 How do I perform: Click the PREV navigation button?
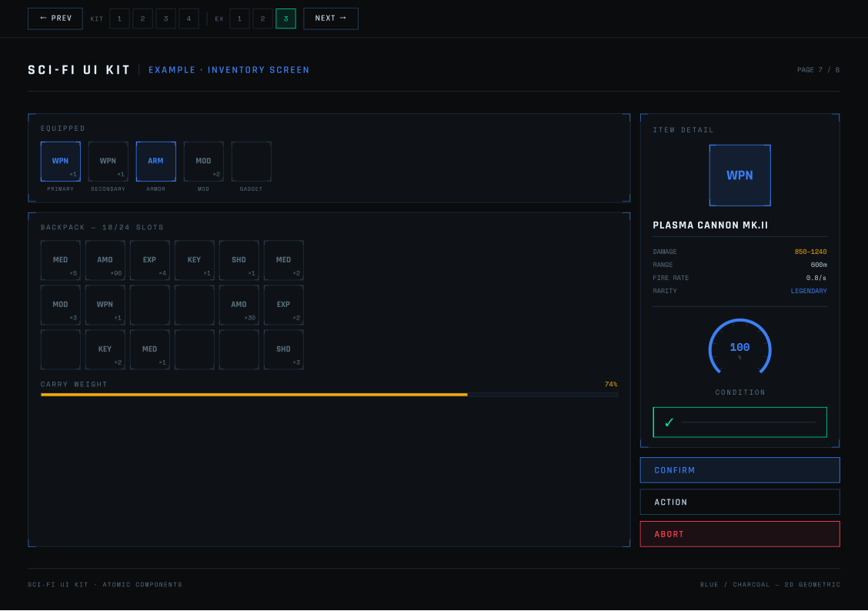55,18
